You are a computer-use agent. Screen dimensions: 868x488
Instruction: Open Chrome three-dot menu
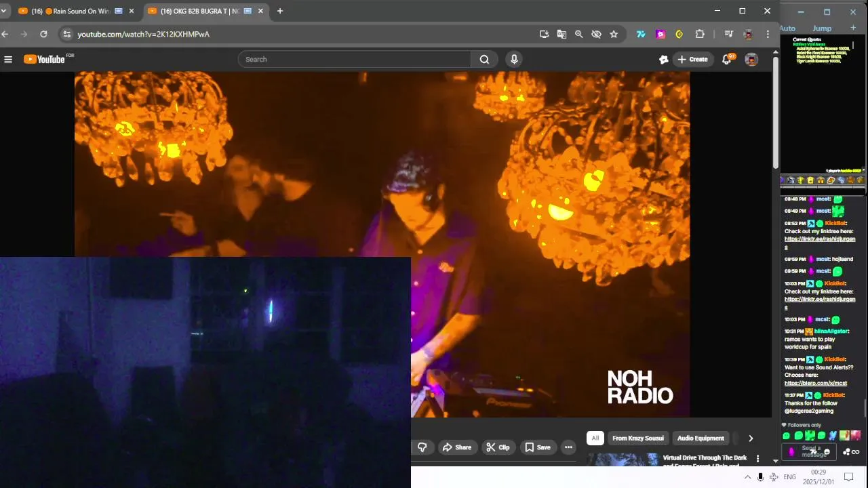click(x=768, y=34)
